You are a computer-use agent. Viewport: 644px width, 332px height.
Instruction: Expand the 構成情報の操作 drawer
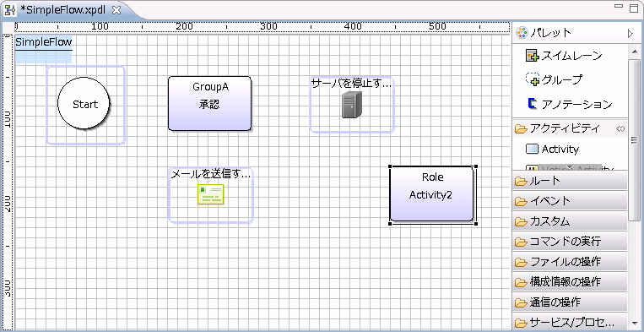[569, 282]
